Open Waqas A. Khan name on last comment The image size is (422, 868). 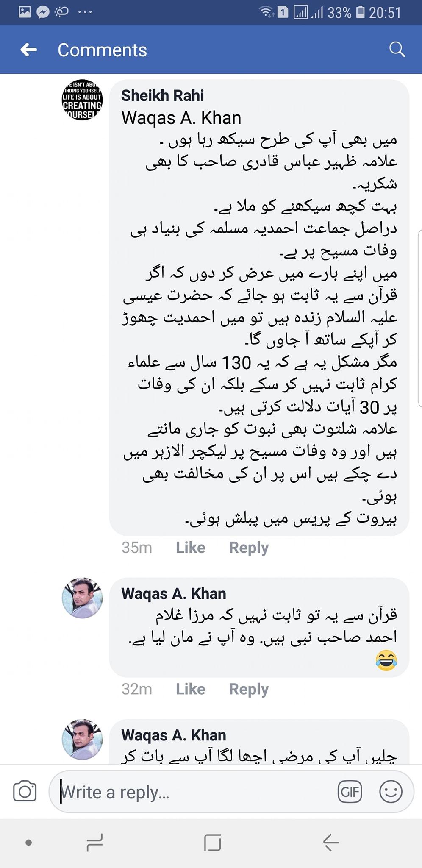tap(174, 735)
